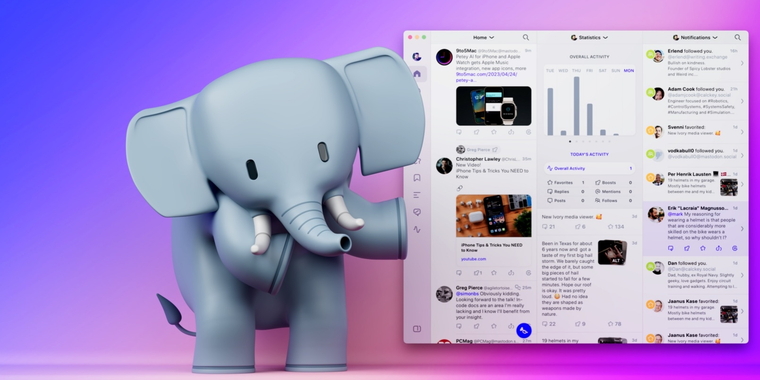The height and width of the screenshot is (380, 760).
Task: Reply to Erik Magnusson's mention
Action: click(671, 248)
